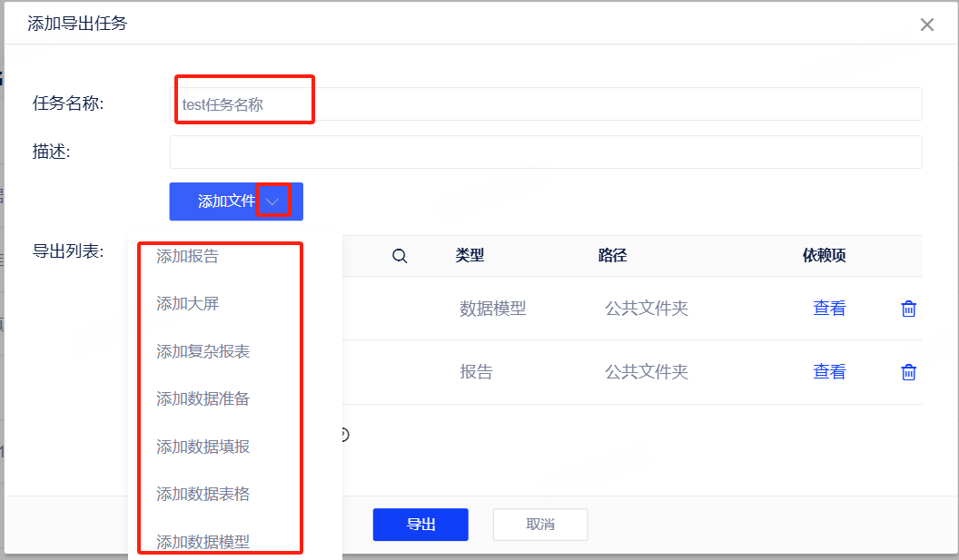Choose the 添加数据填报 entry
Viewport: 959px width, 560px height.
click(x=203, y=447)
